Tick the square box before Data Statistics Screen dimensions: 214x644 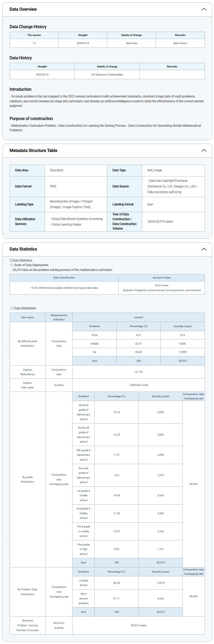(x=11, y=261)
